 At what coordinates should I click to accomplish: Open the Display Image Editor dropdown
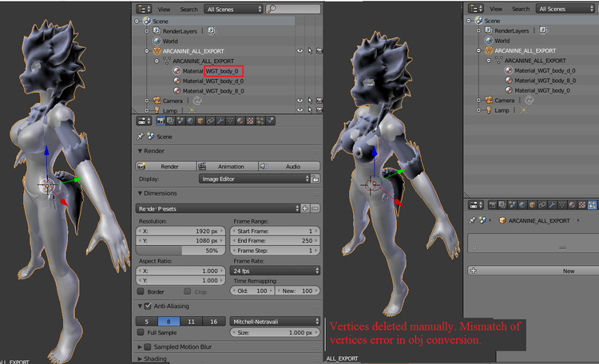tap(255, 179)
